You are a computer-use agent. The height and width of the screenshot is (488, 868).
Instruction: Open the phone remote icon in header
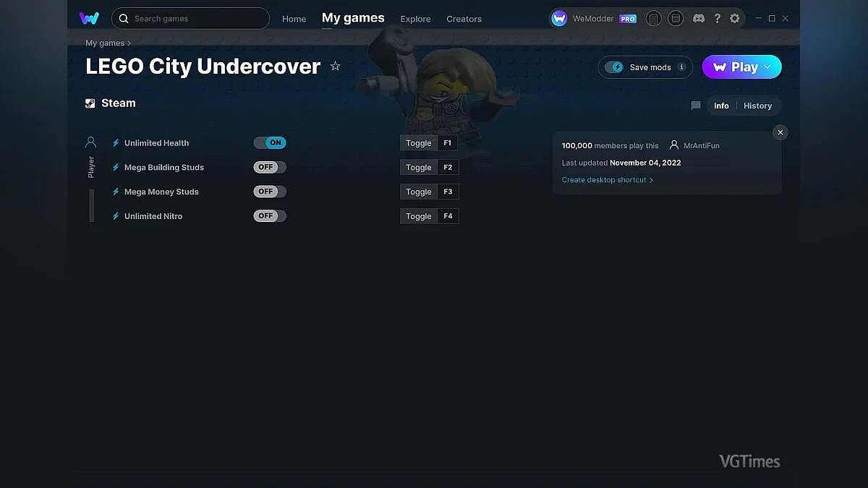653,19
